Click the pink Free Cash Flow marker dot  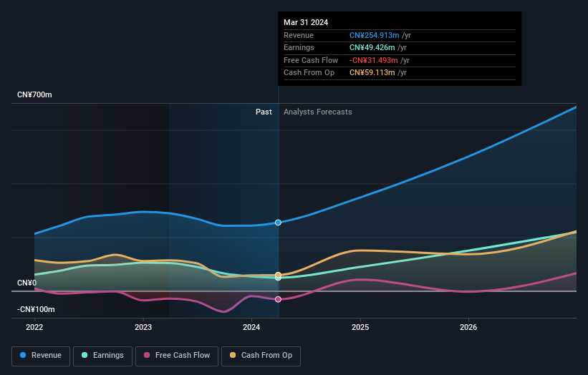[278, 299]
